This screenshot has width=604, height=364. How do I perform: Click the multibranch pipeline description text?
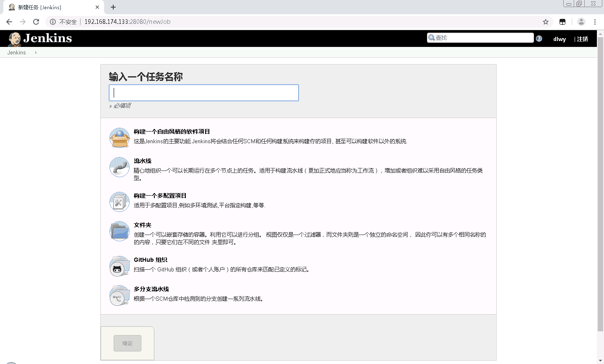[x=198, y=299]
